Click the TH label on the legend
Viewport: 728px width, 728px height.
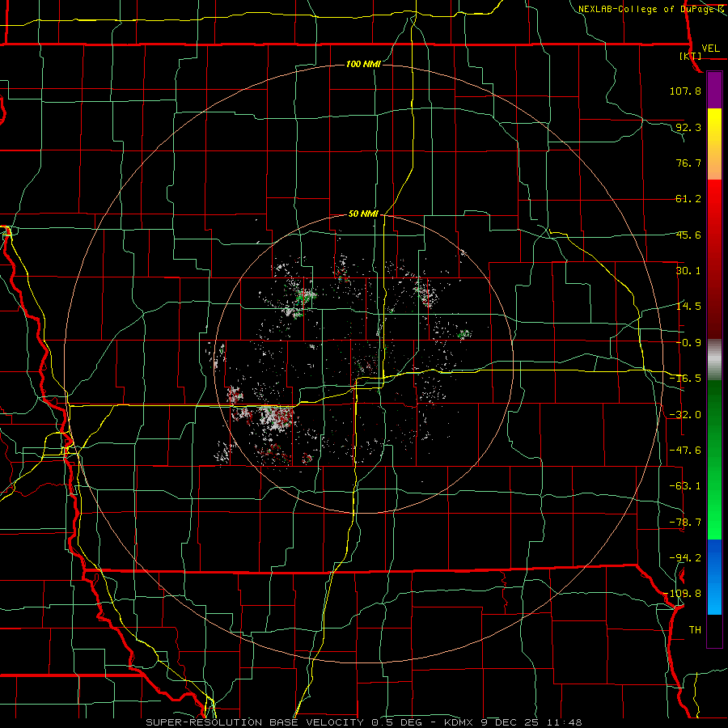[x=695, y=630]
